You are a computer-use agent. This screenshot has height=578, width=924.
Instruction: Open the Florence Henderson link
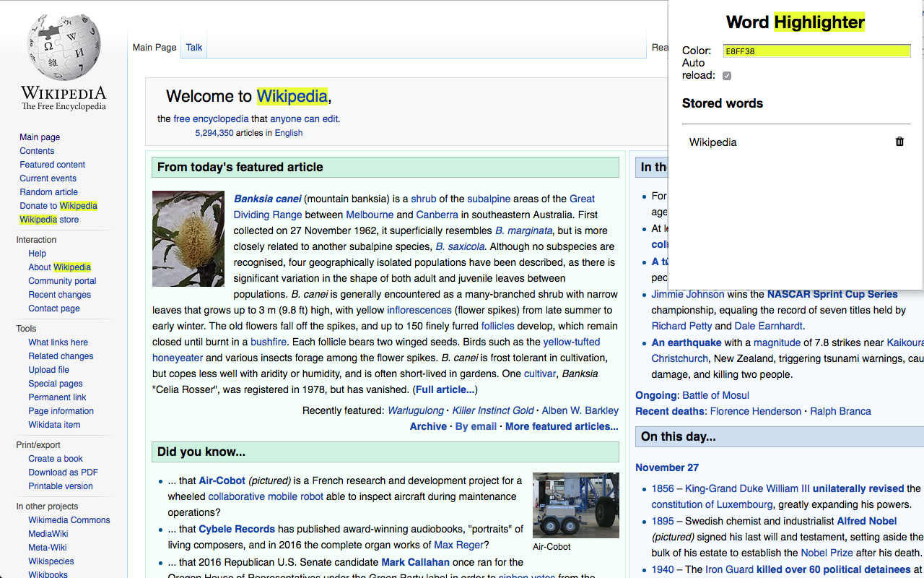pos(756,411)
